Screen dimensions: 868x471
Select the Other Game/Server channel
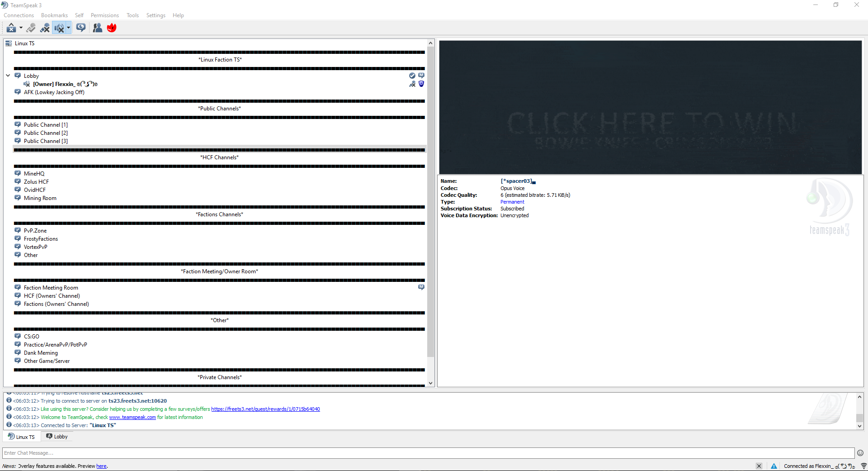coord(47,361)
